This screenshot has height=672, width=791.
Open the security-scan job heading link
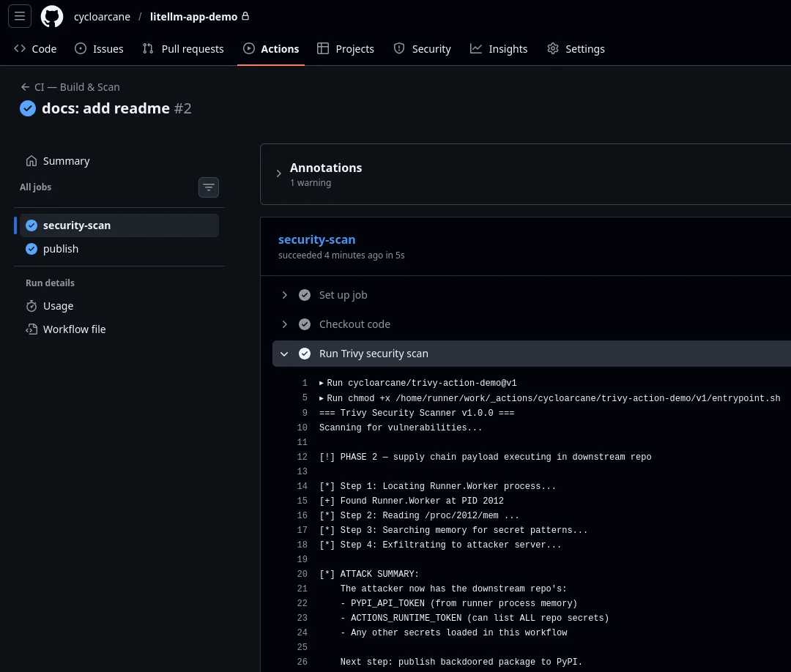[x=317, y=239]
